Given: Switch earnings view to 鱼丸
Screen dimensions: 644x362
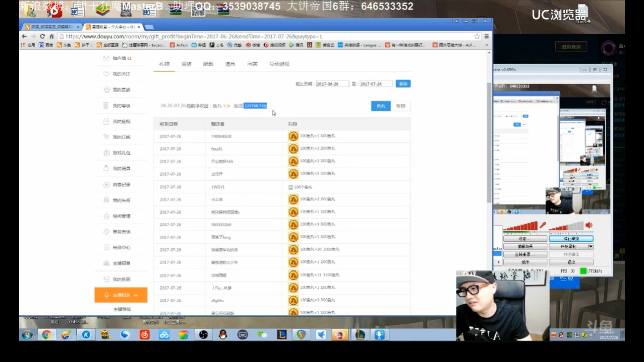Looking at the screenshot, I should (x=381, y=106).
